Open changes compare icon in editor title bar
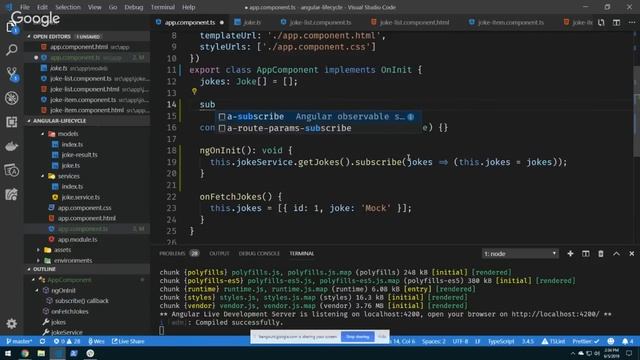Viewport: 640px width, 360px height. tap(601, 22)
